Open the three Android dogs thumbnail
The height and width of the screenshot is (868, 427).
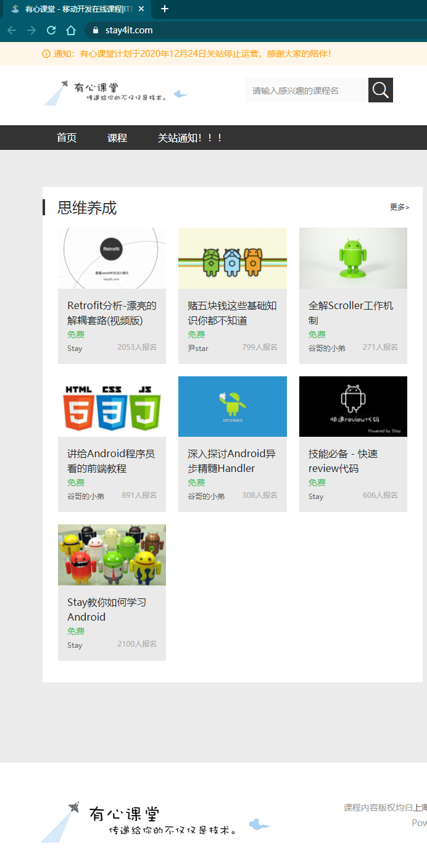click(x=233, y=258)
